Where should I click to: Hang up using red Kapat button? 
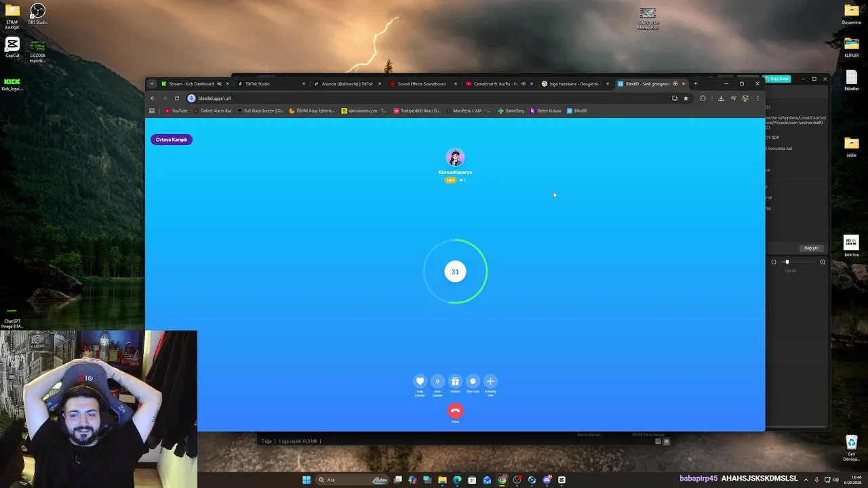pos(455,411)
